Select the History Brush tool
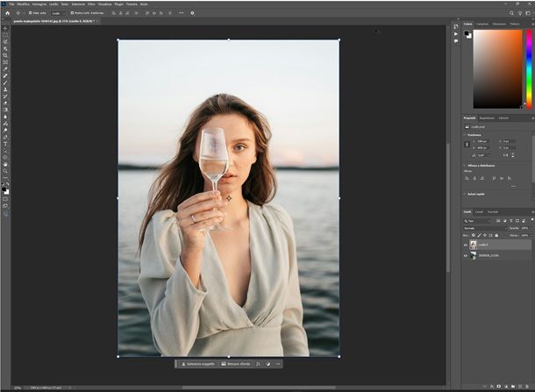The height and width of the screenshot is (392, 535). 5,96
